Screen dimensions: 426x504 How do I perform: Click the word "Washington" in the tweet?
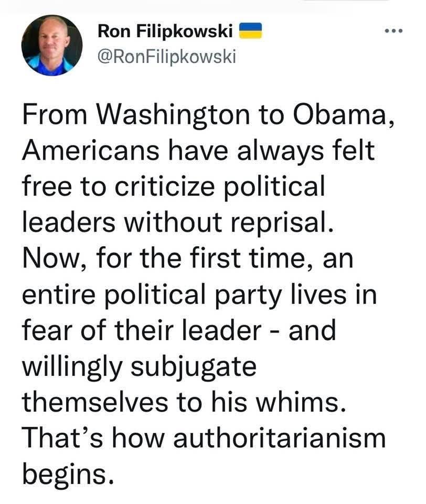click(174, 116)
